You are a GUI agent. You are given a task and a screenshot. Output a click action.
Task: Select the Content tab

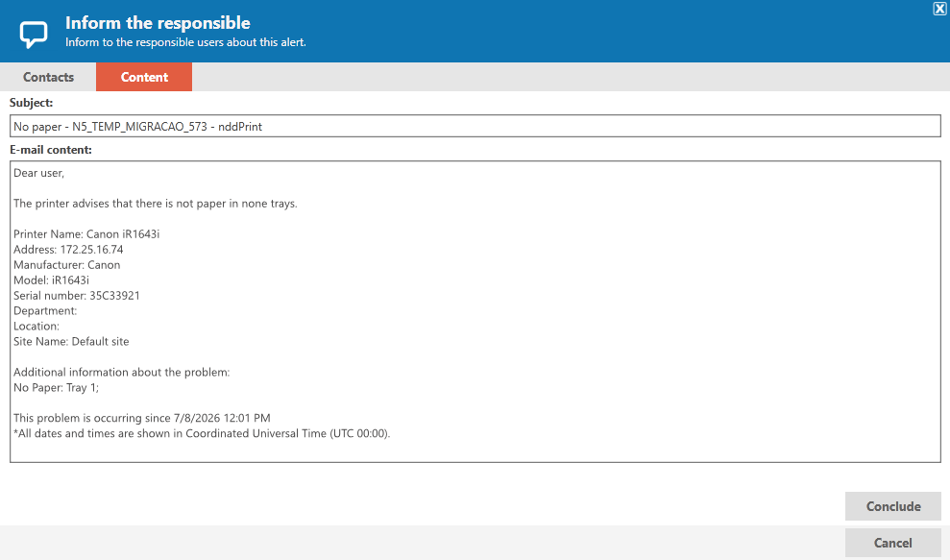click(x=144, y=77)
